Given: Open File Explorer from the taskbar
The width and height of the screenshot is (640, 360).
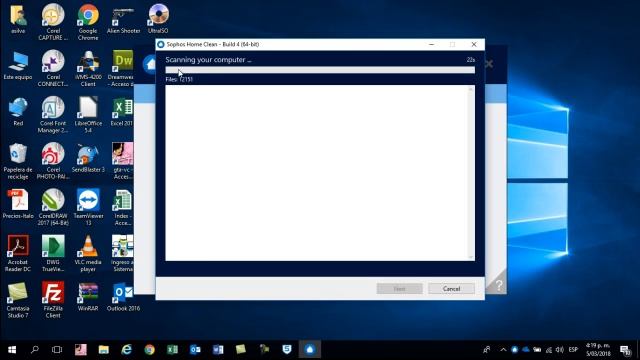Looking at the screenshot, I should 104,349.
